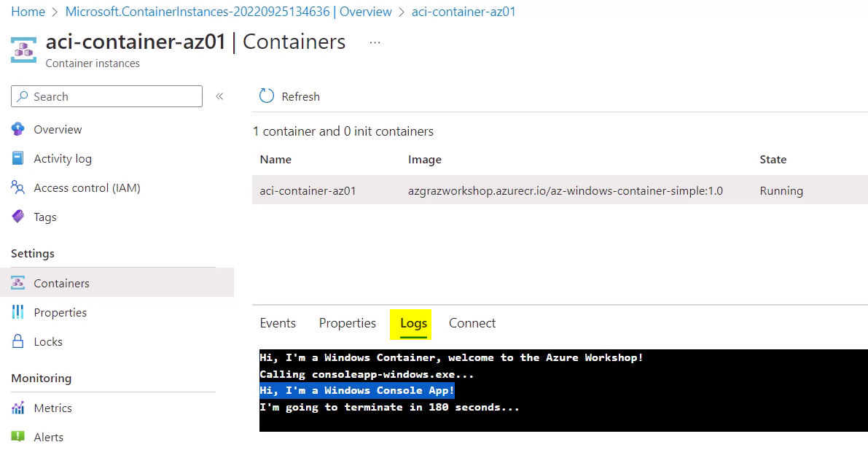The height and width of the screenshot is (458, 868).
Task: Click the circular Refresh arrow icon
Action: (267, 96)
